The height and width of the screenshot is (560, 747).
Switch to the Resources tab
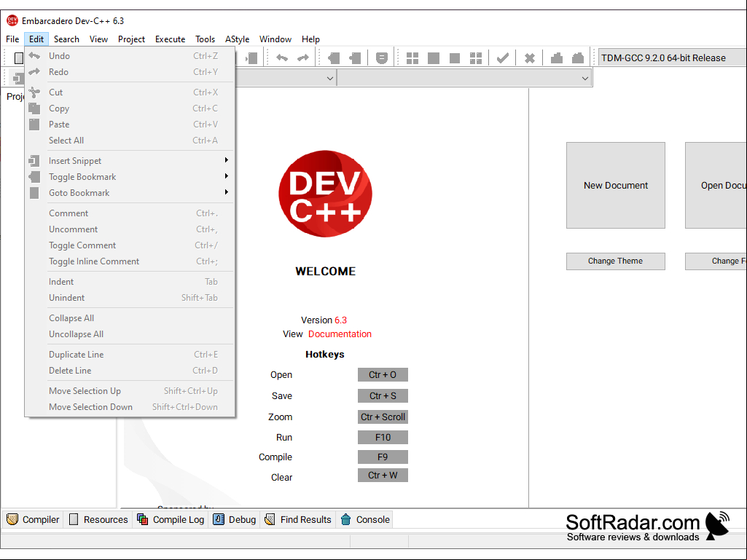pos(98,519)
